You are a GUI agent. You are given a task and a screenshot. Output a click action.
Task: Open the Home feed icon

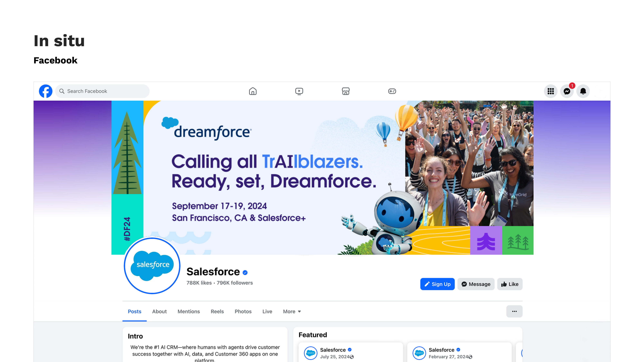(x=253, y=91)
